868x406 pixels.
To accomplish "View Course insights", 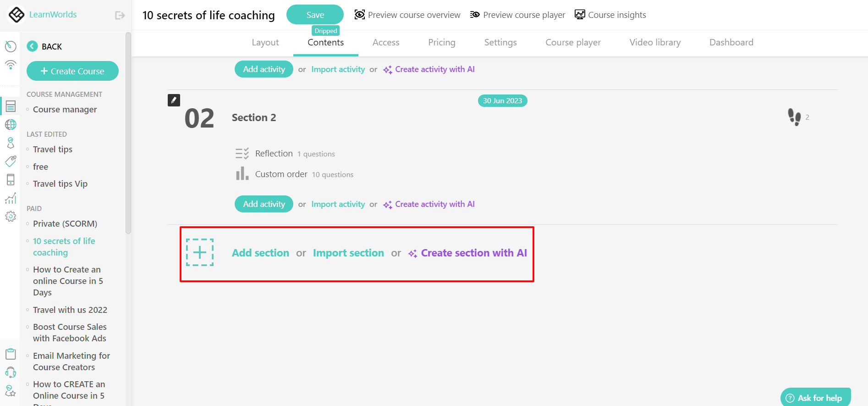I will tap(610, 15).
